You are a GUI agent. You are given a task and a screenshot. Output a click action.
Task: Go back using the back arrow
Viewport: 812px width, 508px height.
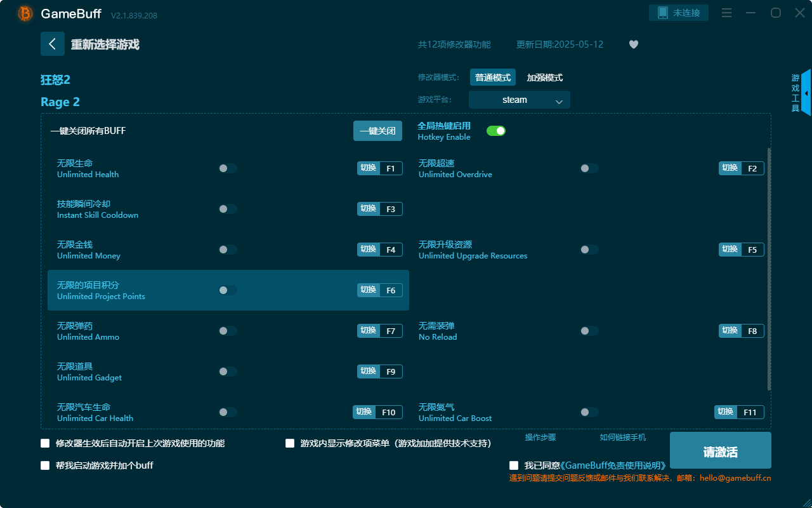pyautogui.click(x=53, y=43)
